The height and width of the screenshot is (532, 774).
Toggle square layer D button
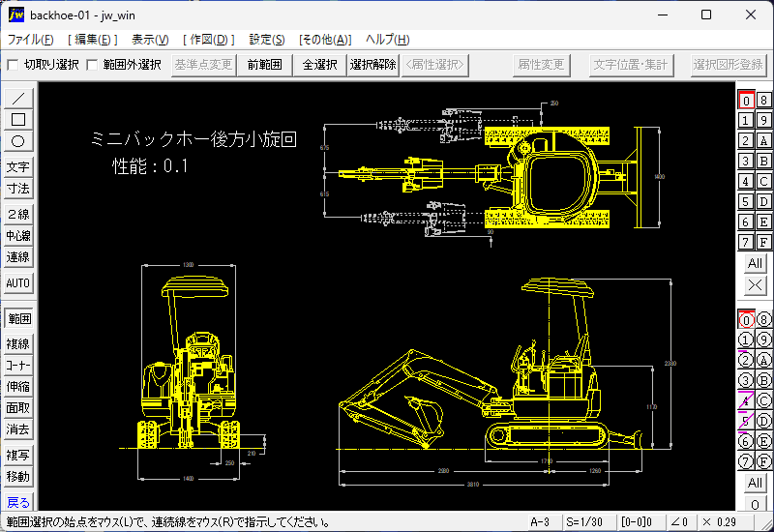763,202
